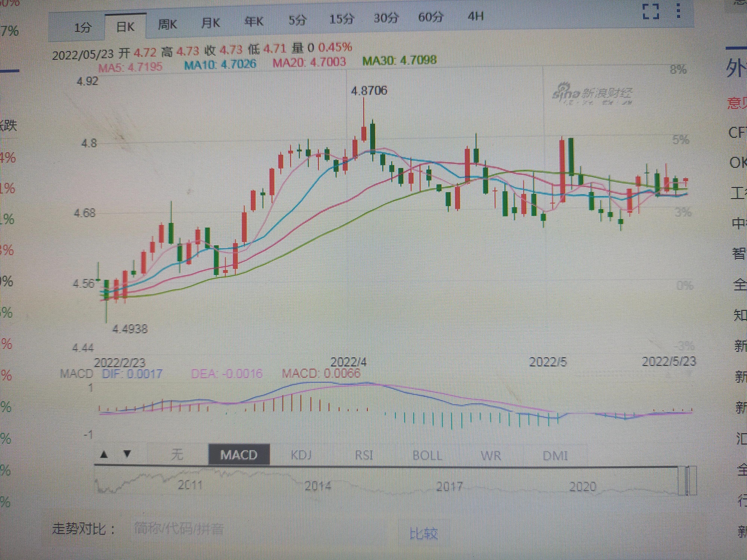
Task: Click the 2022/4 axis date label
Action: click(348, 362)
